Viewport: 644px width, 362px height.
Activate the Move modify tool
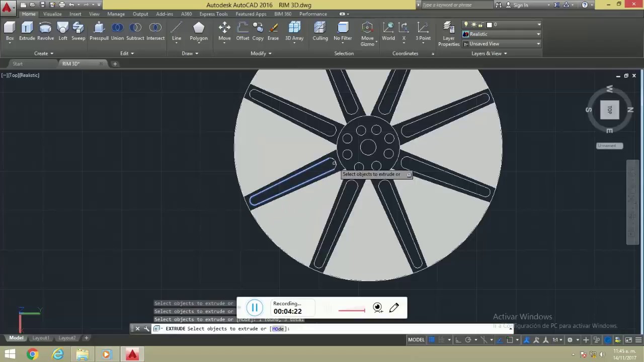224,31
